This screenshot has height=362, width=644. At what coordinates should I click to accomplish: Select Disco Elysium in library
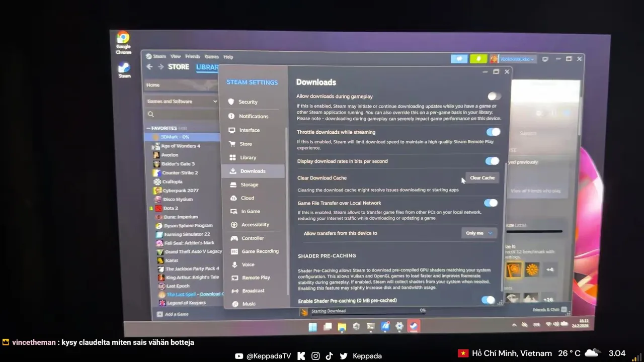pos(178,200)
